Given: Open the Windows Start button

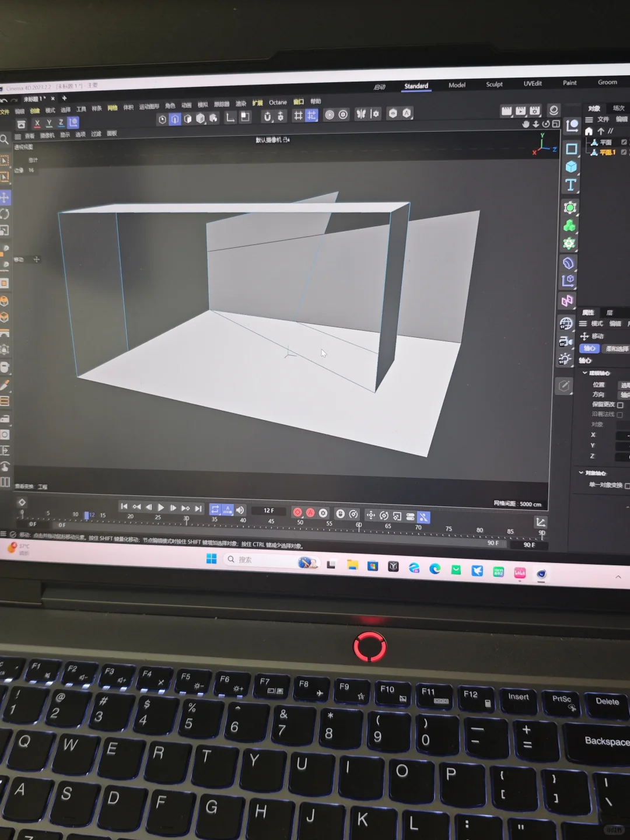Looking at the screenshot, I should click(211, 559).
